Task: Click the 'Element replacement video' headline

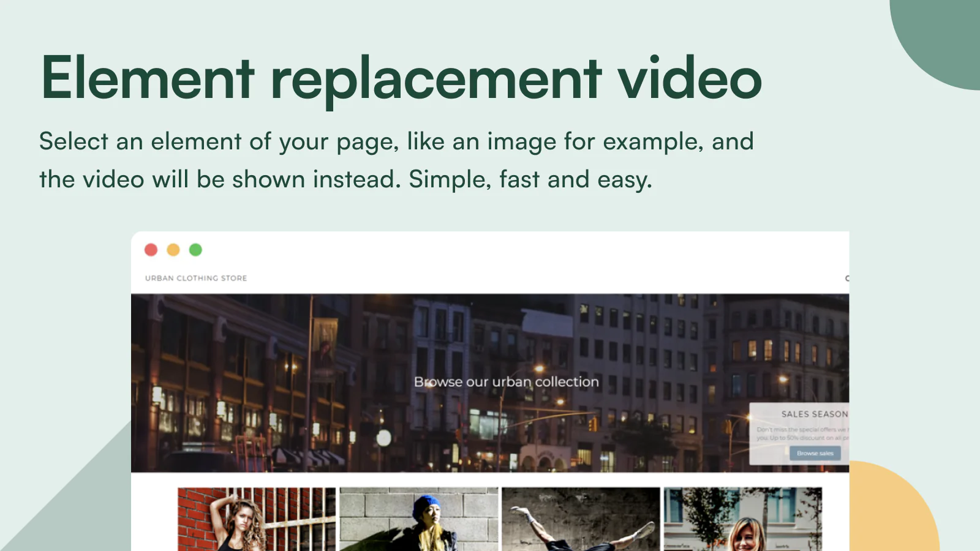Action: click(401, 78)
